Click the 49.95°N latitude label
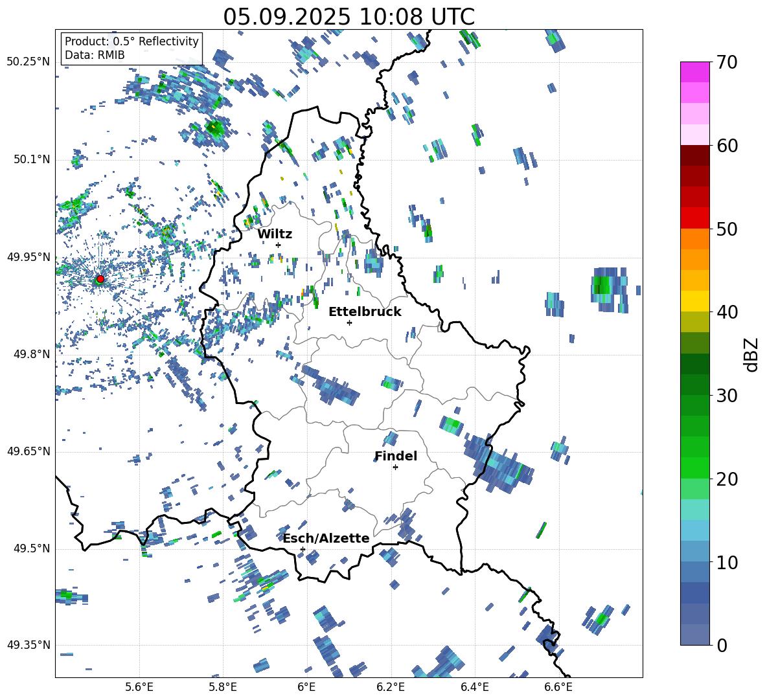The image size is (767, 700). point(29,257)
